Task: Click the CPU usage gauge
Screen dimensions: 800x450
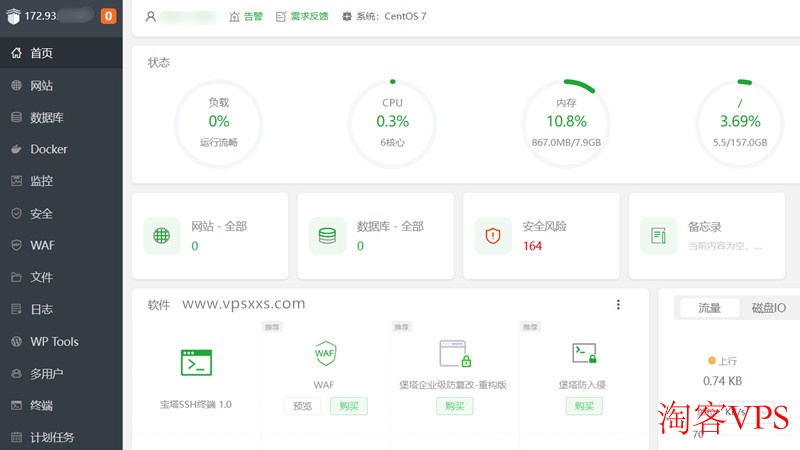Action: [392, 123]
